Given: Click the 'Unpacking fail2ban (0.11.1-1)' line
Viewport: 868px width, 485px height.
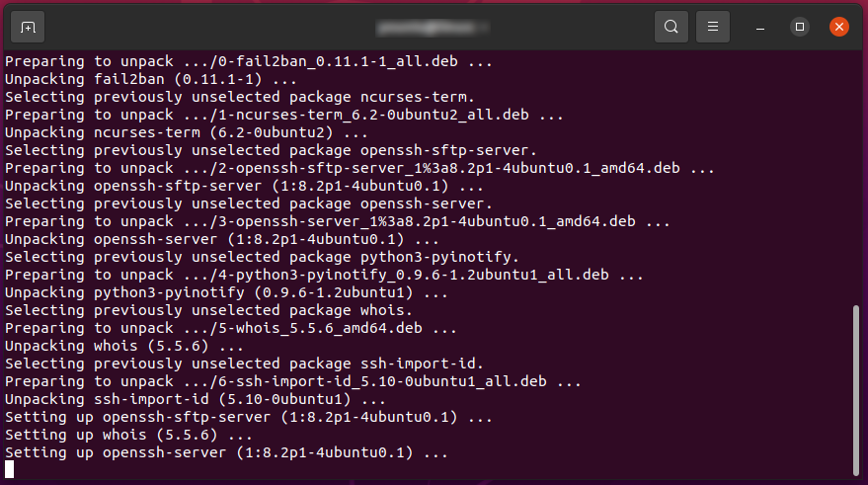Looking at the screenshot, I should [150, 79].
